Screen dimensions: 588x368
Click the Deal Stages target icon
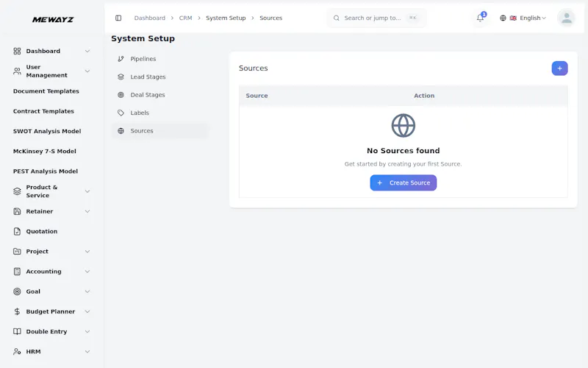(121, 95)
